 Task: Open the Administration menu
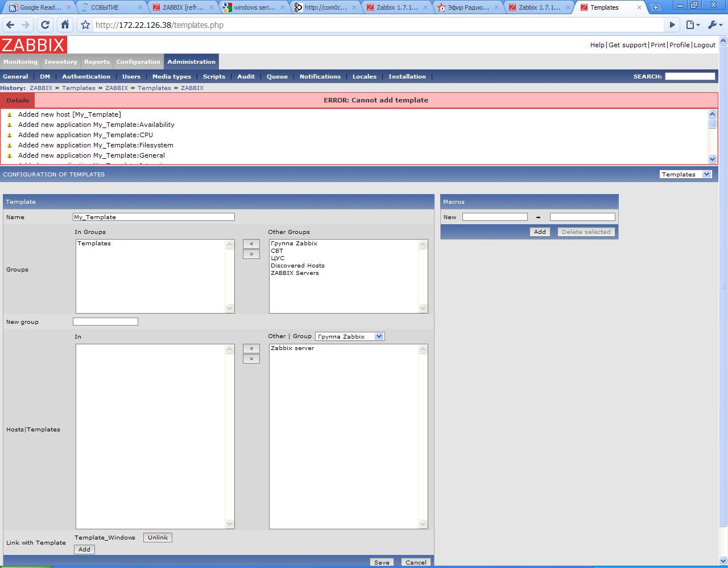(192, 62)
